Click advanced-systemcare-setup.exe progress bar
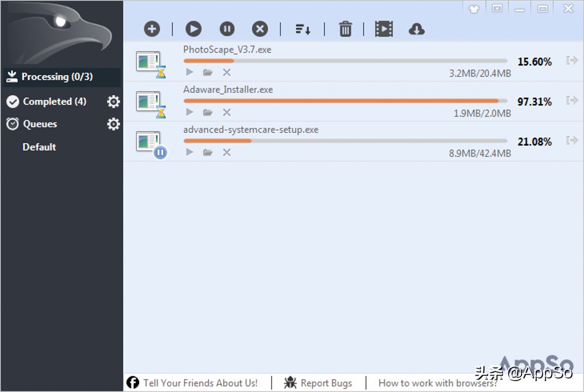This screenshot has height=392, width=584. pyautogui.click(x=345, y=140)
